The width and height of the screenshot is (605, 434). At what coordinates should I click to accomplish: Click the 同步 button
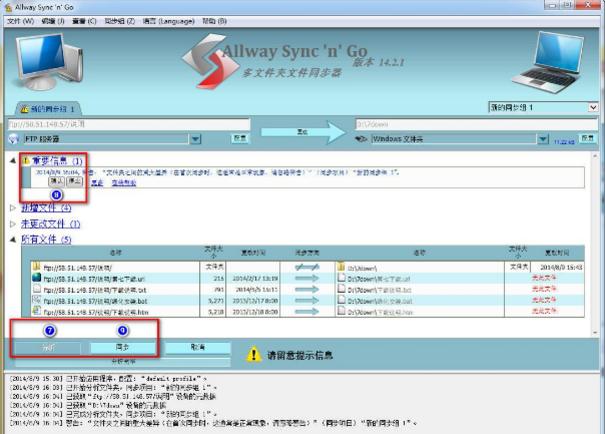pos(123,348)
